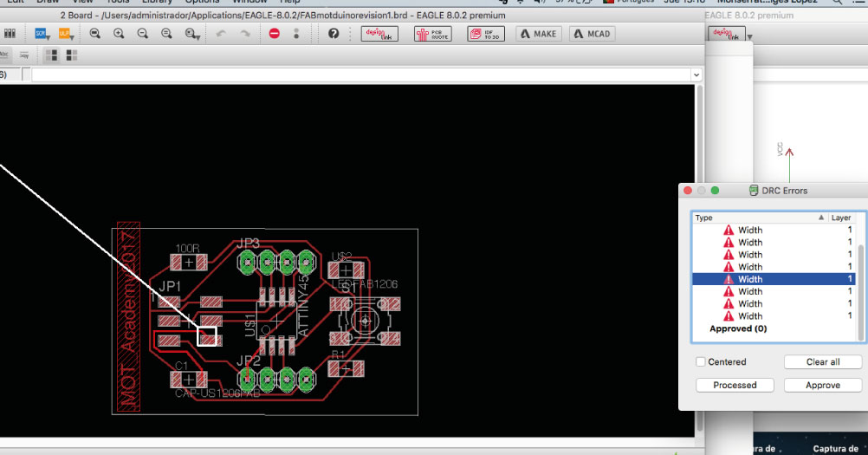Select the second grid layout icon
The height and width of the screenshot is (455, 868).
click(x=71, y=55)
